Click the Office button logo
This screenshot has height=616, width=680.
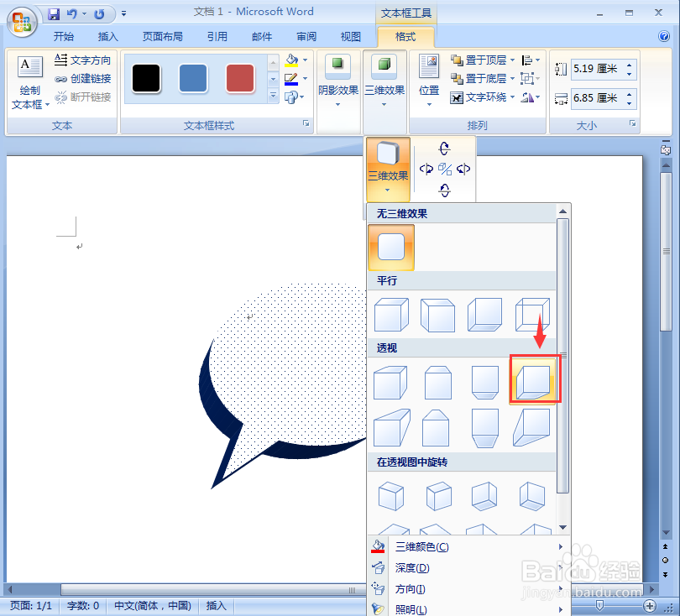tap(22, 22)
